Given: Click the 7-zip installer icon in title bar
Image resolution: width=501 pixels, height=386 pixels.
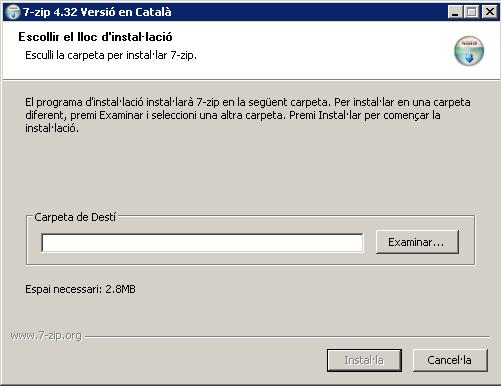Looking at the screenshot, I should pyautogui.click(x=13, y=12).
